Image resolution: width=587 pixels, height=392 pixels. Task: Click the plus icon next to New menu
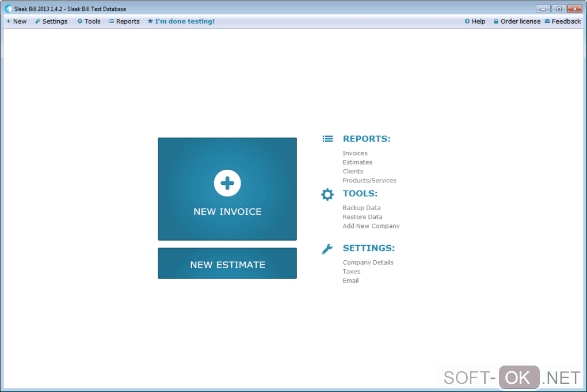click(x=9, y=21)
